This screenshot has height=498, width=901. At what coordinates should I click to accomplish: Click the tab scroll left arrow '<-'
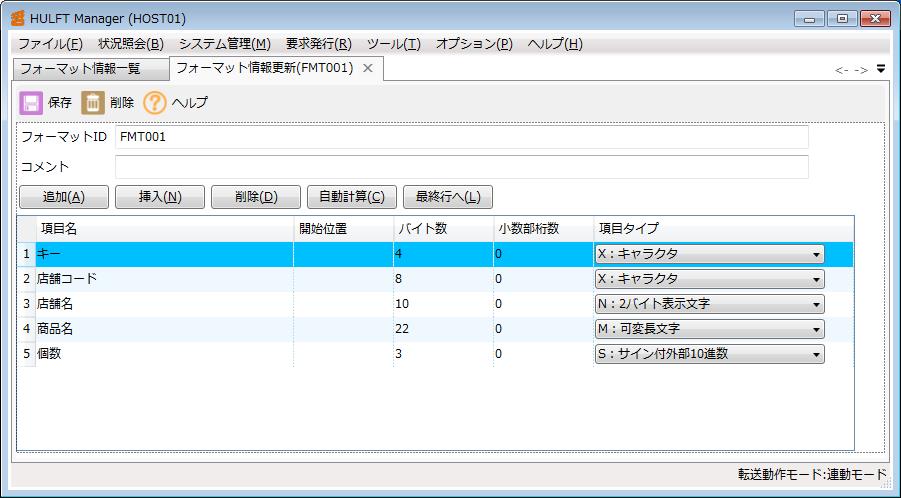[842, 71]
